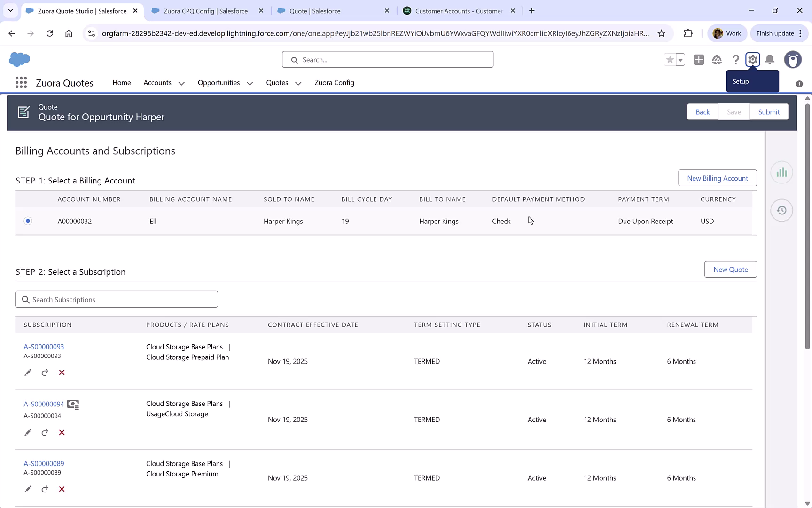
Task: Click the red cancel X icon for subscription A-S00000089
Action: point(62,489)
